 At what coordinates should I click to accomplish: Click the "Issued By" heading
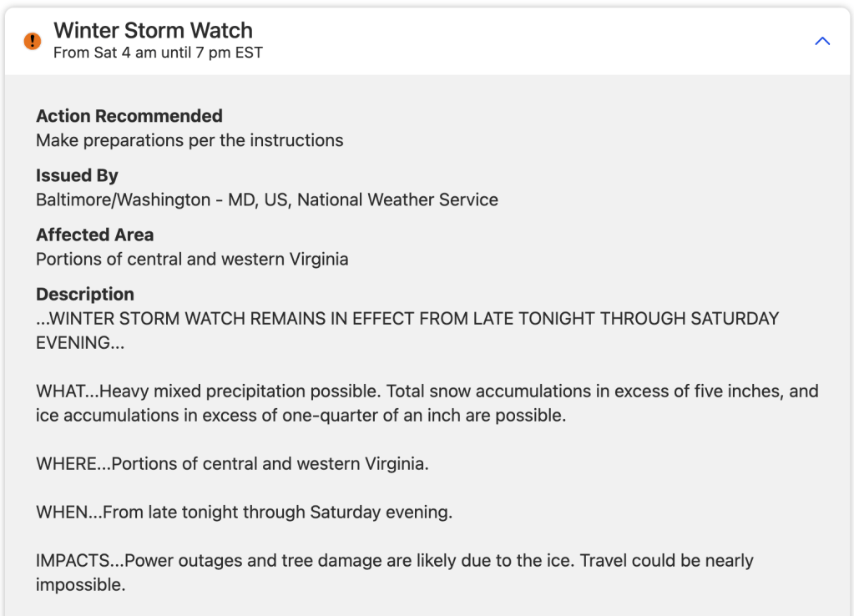[x=77, y=175]
